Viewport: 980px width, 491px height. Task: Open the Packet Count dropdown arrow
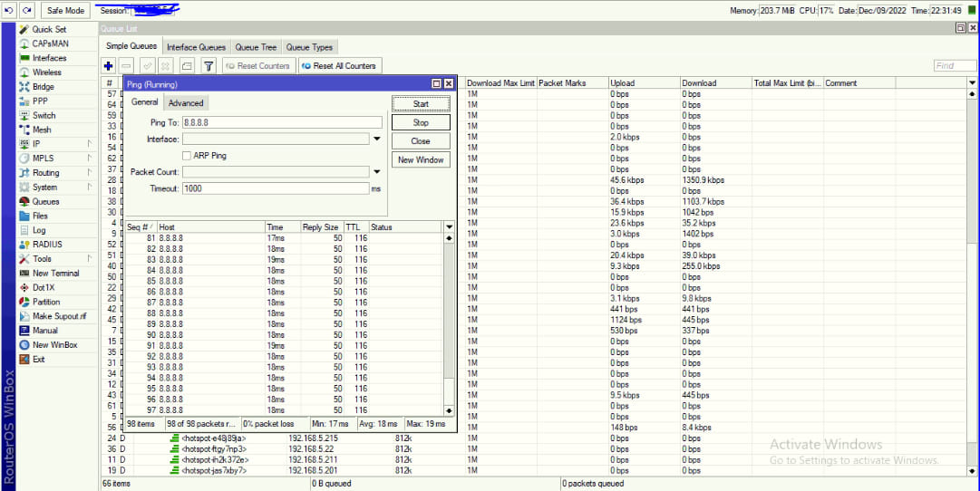377,172
